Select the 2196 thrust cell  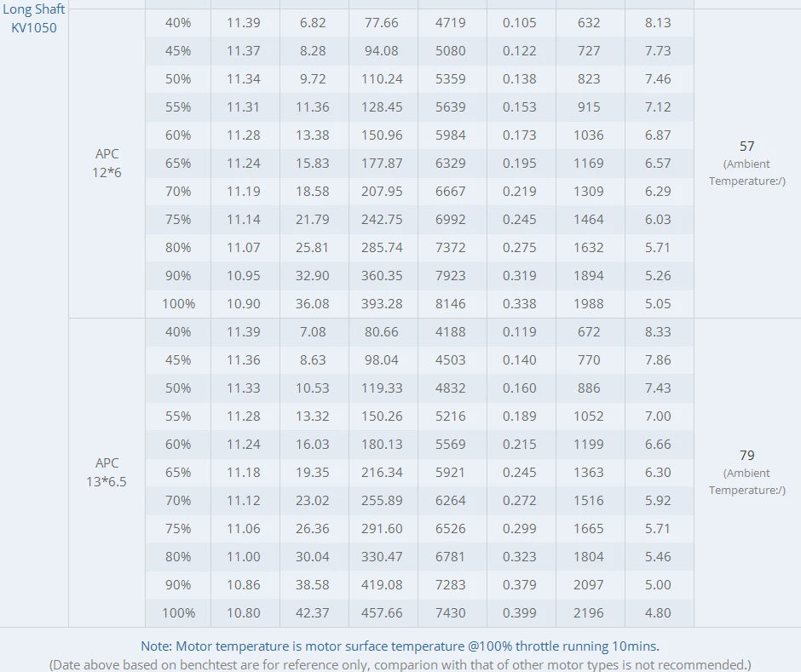[x=589, y=613]
